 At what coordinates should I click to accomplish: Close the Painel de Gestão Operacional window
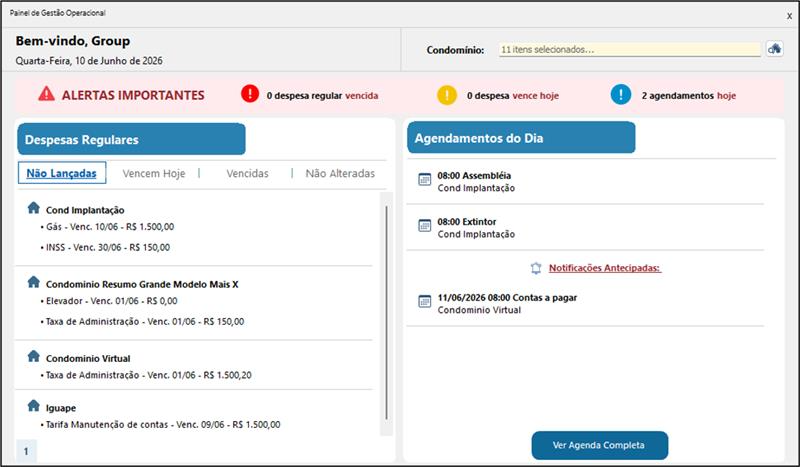point(789,16)
